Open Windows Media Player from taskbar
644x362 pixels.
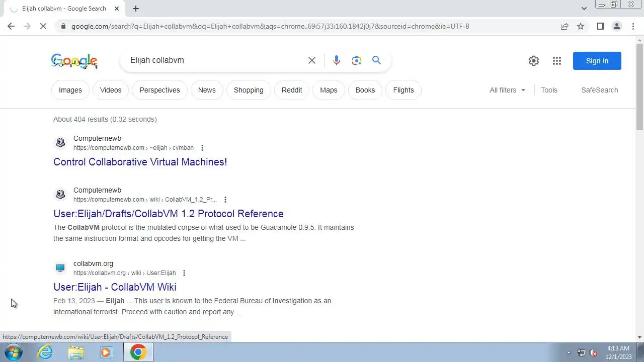pos(106,352)
